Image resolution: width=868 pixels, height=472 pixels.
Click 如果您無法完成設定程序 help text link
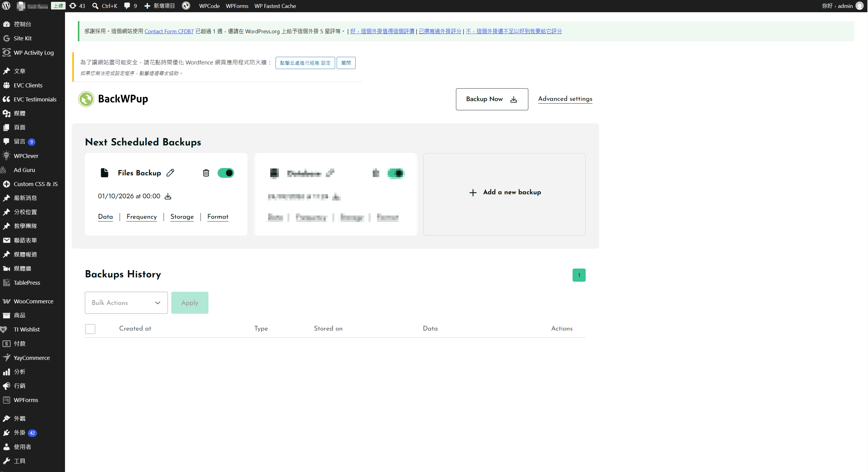[132, 73]
